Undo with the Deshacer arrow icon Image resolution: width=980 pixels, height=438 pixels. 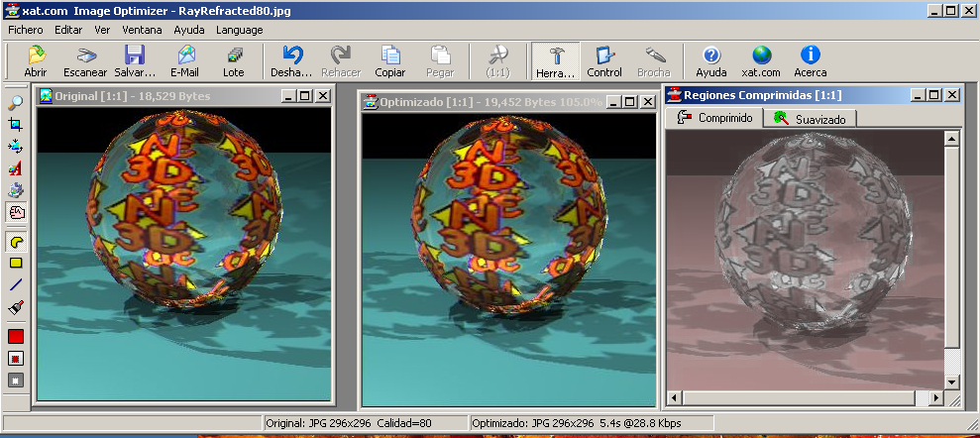(291, 55)
